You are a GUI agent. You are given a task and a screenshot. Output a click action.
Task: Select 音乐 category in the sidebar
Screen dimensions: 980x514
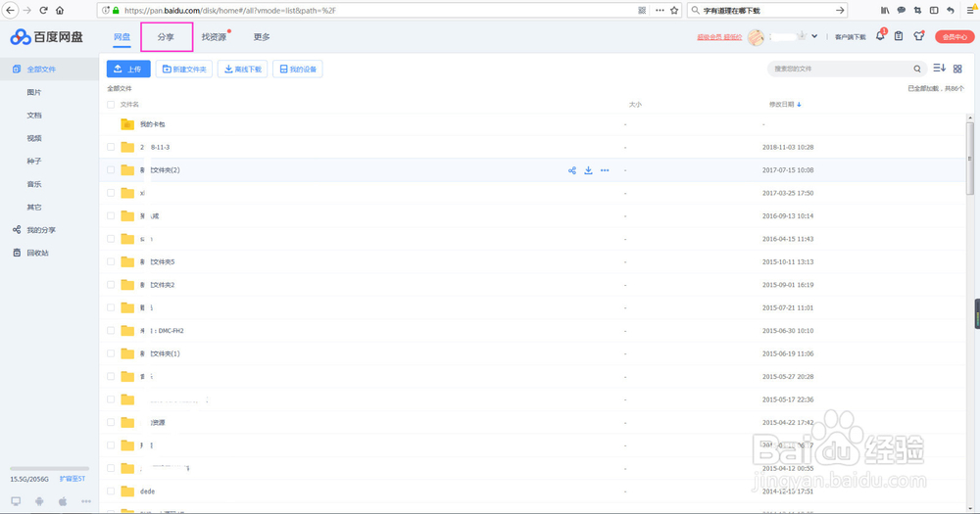[x=34, y=184]
